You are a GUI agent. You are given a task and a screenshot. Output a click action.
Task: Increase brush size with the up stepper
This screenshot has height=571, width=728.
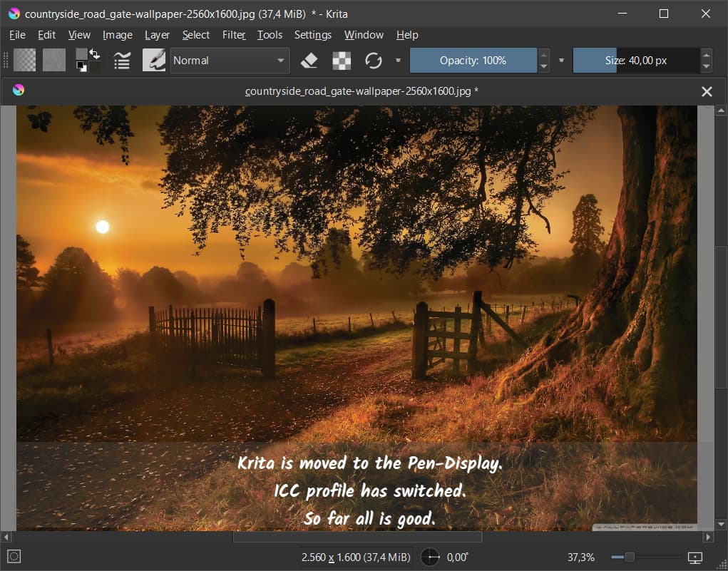point(706,55)
